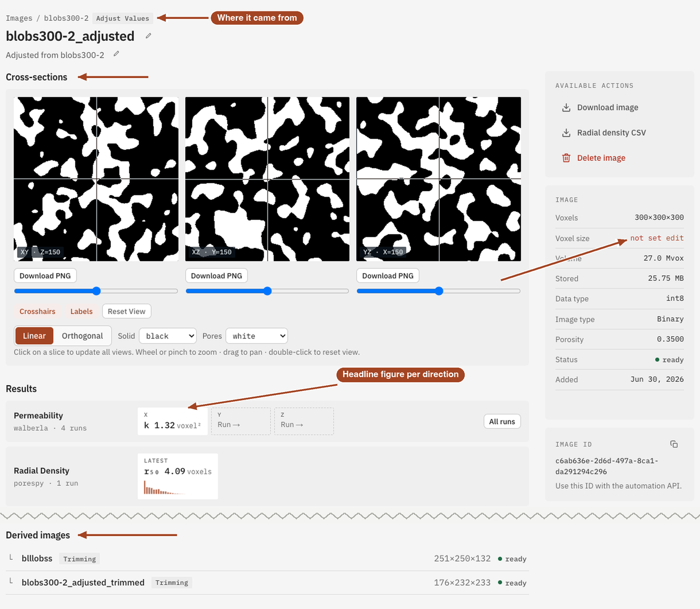Adjust the XY slice Z slider handle
The width and height of the screenshot is (700, 609).
click(96, 291)
